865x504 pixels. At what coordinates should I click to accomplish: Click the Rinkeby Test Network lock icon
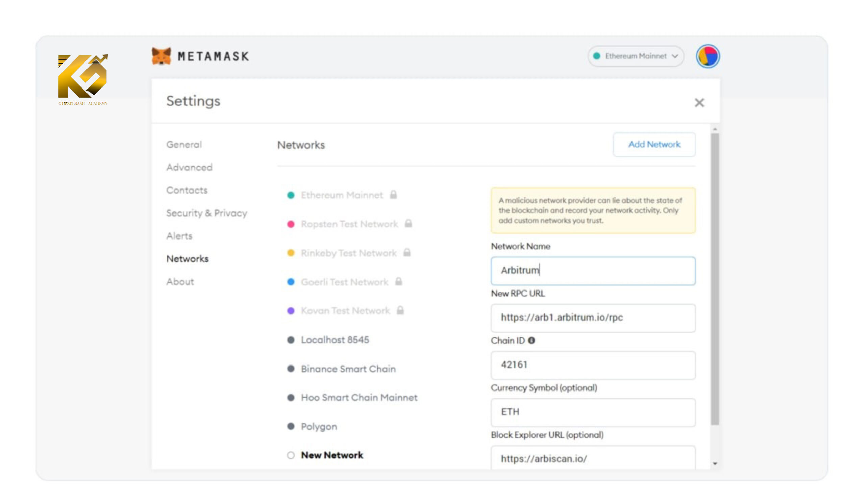[407, 253]
